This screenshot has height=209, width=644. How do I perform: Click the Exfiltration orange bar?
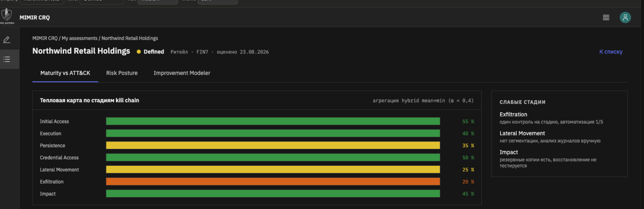coord(273,181)
